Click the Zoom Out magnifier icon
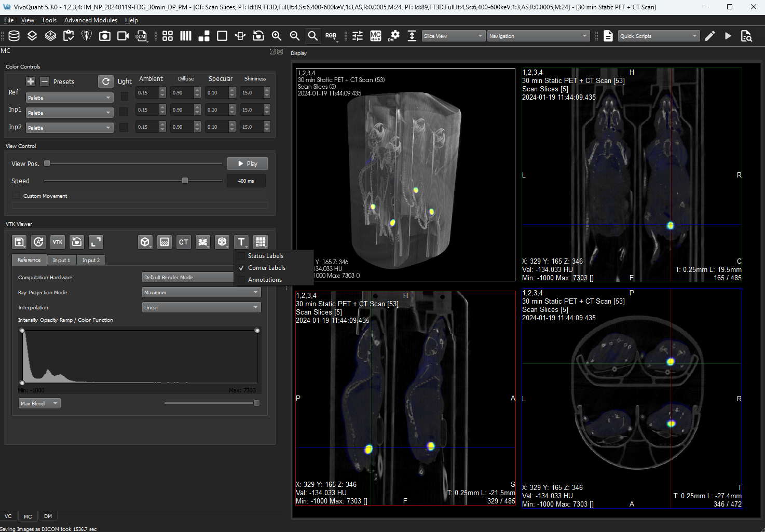Screen dimensions: 765x532 (x=295, y=36)
